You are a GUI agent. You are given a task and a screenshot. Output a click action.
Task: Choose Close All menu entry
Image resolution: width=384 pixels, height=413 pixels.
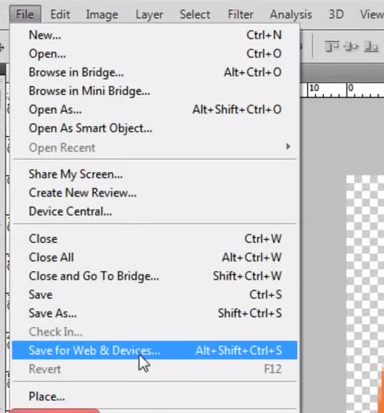point(155,257)
